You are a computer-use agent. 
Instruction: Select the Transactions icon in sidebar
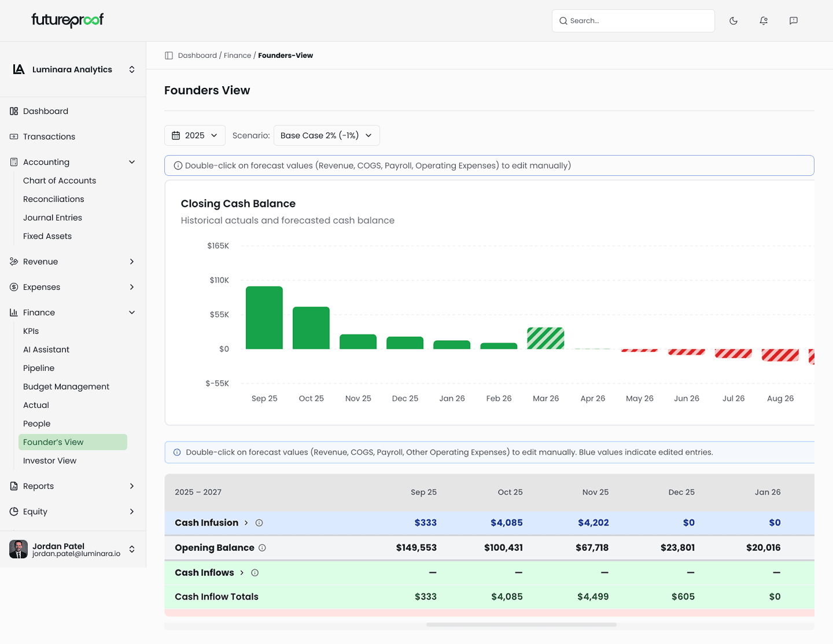tap(13, 136)
